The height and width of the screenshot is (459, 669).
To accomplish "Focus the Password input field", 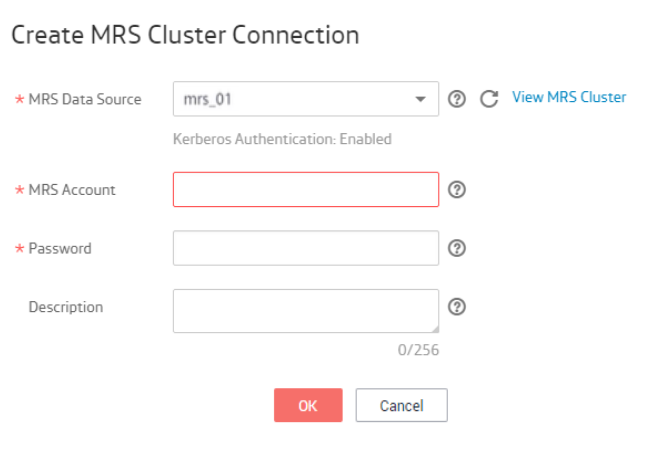I will (x=305, y=248).
